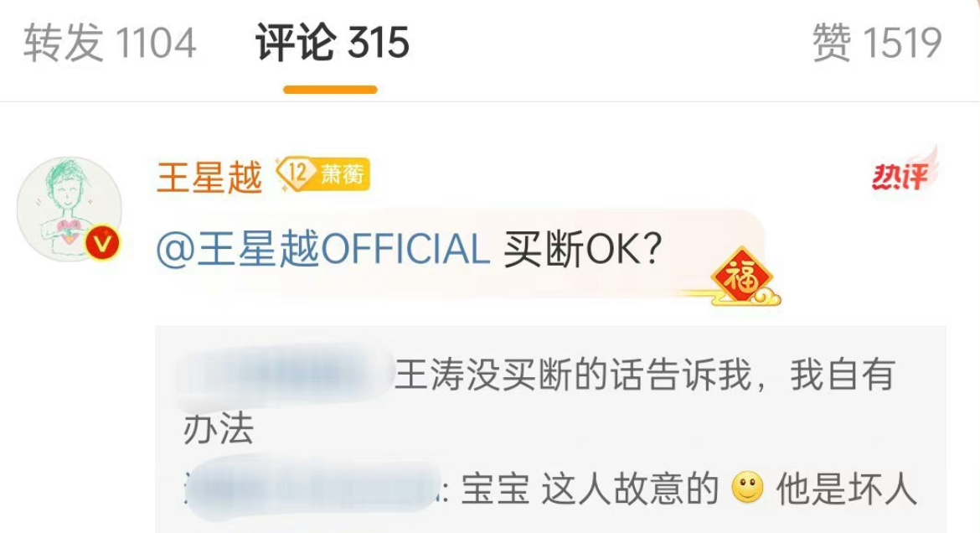
Task: Switch to the 转发 1104 tab
Action: [x=110, y=44]
